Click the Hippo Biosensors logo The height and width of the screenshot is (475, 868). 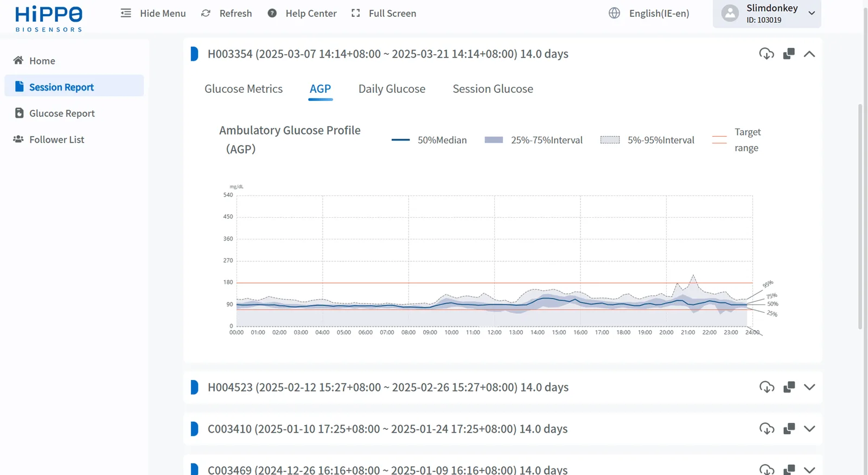click(x=49, y=20)
